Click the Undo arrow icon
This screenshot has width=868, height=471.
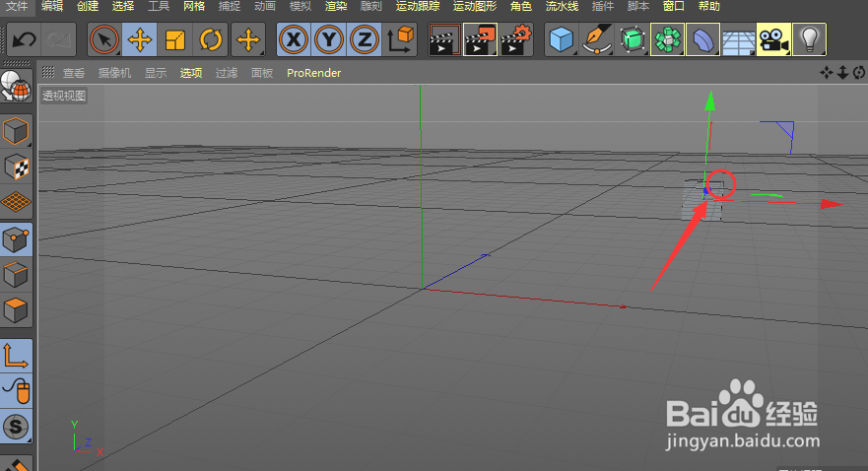[x=24, y=39]
